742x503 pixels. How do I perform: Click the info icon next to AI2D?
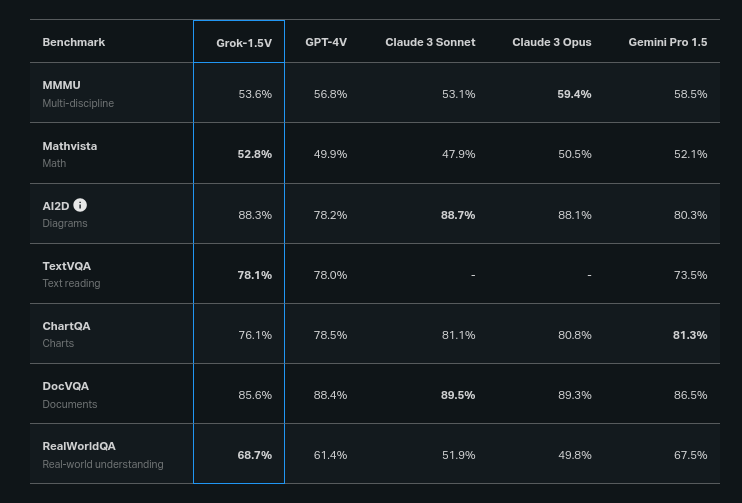(81, 205)
